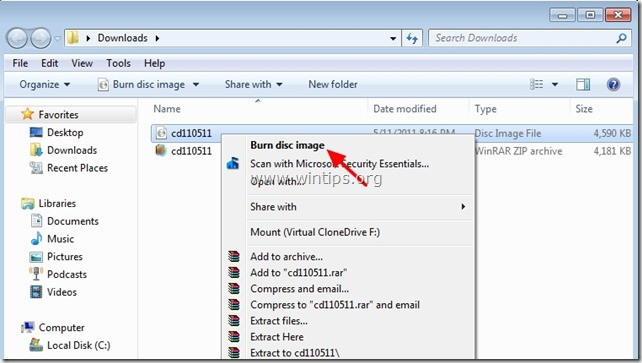Sort by Date modified column header
The height and width of the screenshot is (363, 642).
(x=405, y=109)
